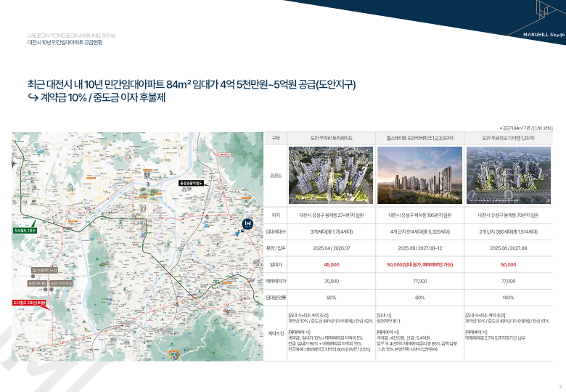Click cell '2개 단지 380세대(총 1,514세대)'
Image resolution: width=566 pixels, height=392 pixels.
click(508, 232)
